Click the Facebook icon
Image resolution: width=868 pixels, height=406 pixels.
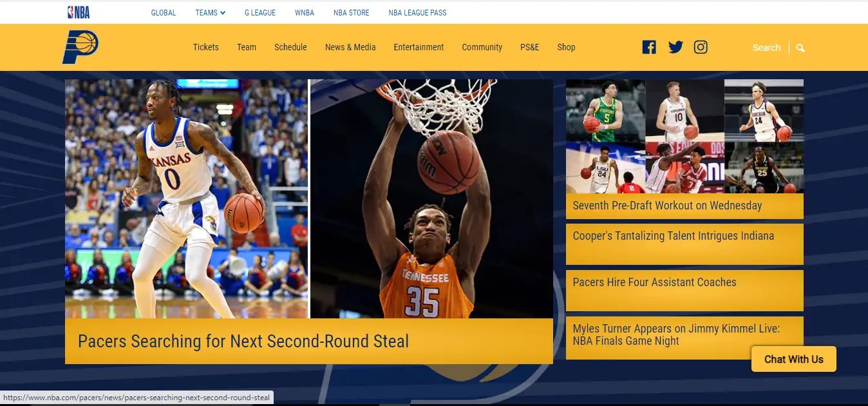pyautogui.click(x=648, y=46)
